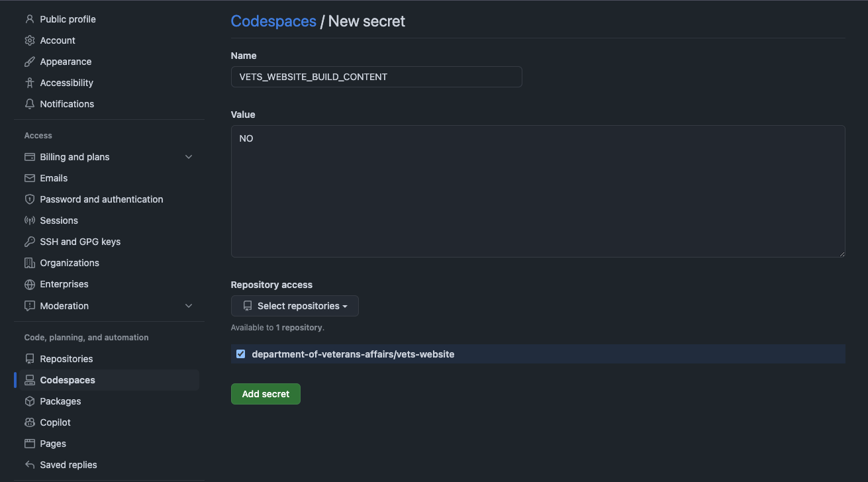Expand the Moderation section chevron
The width and height of the screenshot is (868, 482).
pyautogui.click(x=189, y=306)
